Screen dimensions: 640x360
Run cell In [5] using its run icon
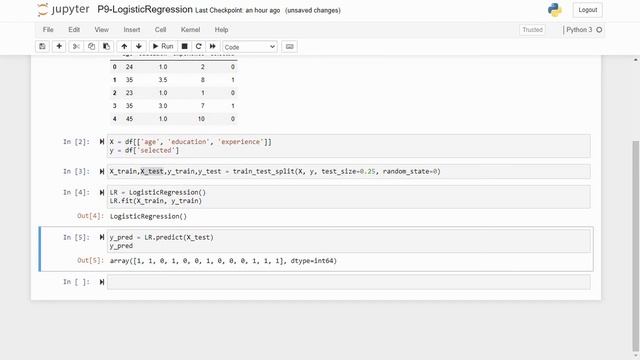tap(102, 237)
